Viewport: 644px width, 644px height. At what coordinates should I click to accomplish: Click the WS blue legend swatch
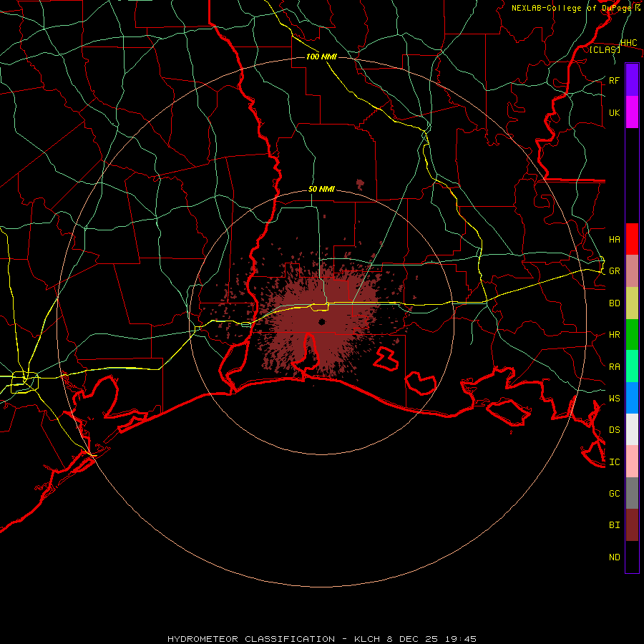(x=632, y=398)
